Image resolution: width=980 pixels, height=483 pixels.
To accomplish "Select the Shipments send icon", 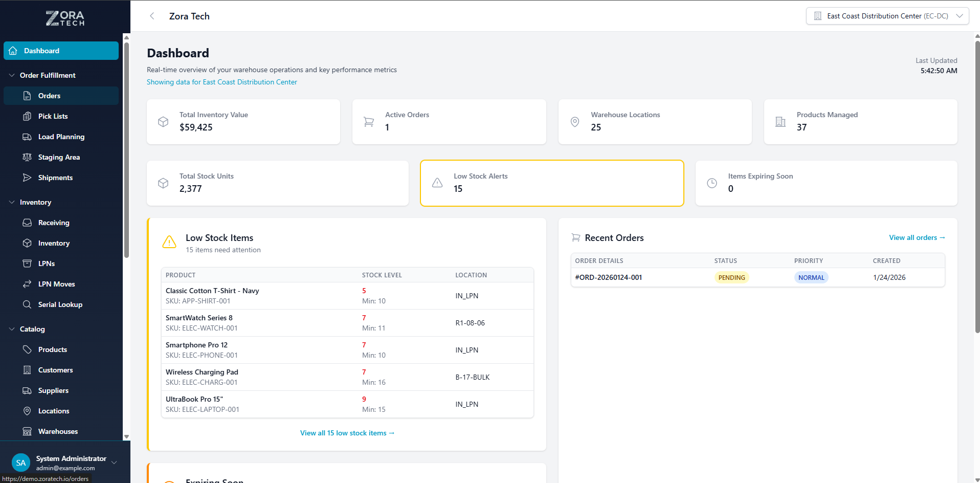I will point(28,178).
